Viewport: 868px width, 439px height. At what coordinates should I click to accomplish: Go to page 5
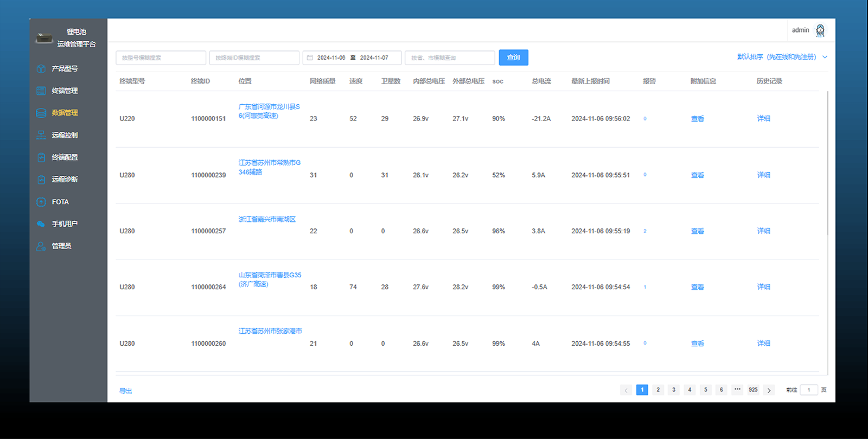coord(705,390)
